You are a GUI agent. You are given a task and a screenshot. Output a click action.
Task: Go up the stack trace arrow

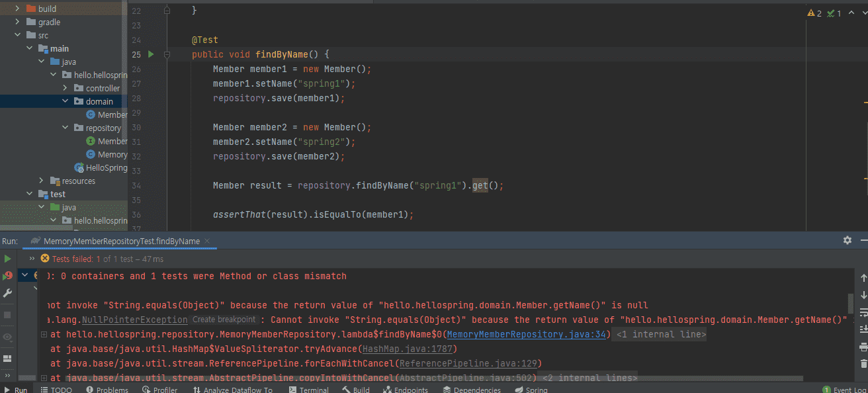click(863, 279)
